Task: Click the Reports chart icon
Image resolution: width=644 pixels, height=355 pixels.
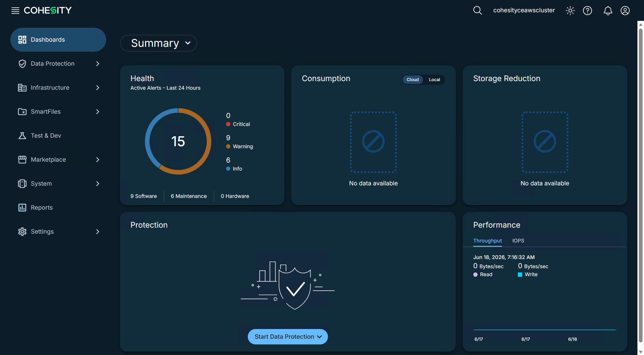Action: tap(22, 208)
